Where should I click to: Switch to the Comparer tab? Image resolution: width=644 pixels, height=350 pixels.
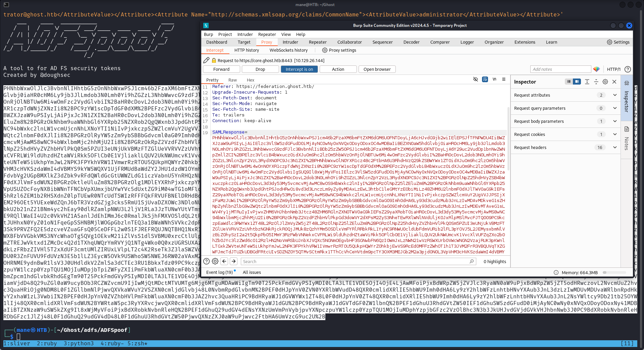[x=440, y=42]
